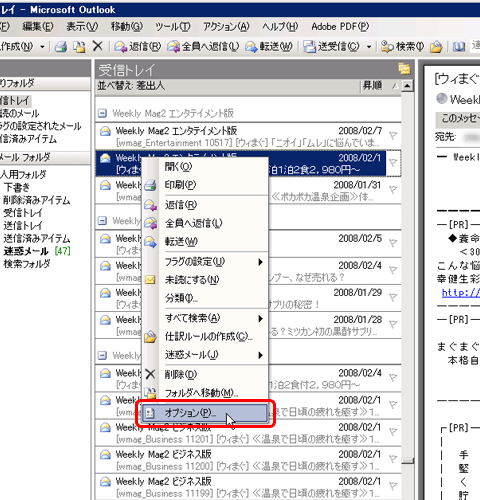The height and width of the screenshot is (500, 480).
Task: Choose 開く(O) in the context menu
Action: (x=205, y=166)
